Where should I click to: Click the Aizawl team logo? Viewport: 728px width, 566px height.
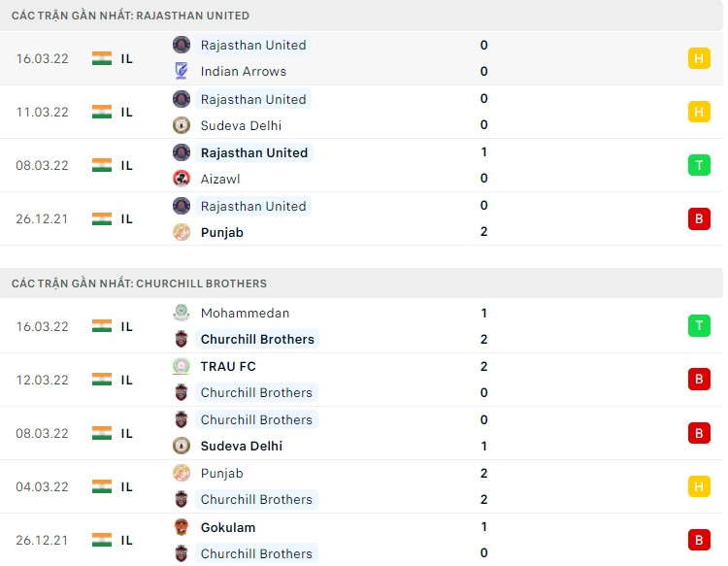click(182, 179)
